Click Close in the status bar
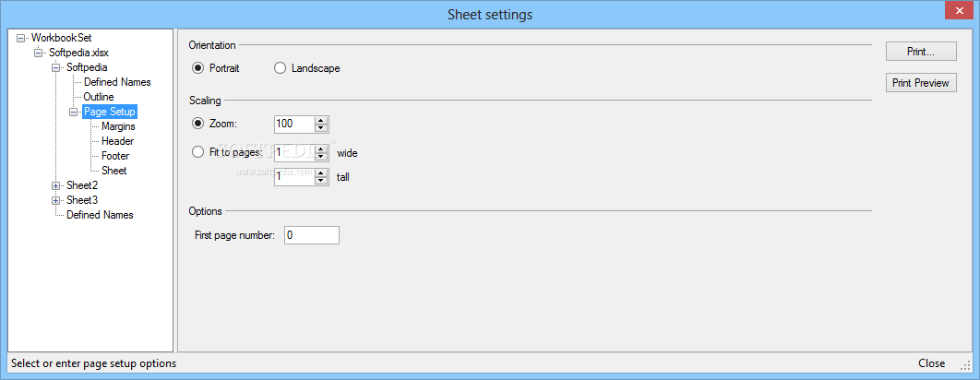Viewport: 980px width, 380px height. coord(931,363)
